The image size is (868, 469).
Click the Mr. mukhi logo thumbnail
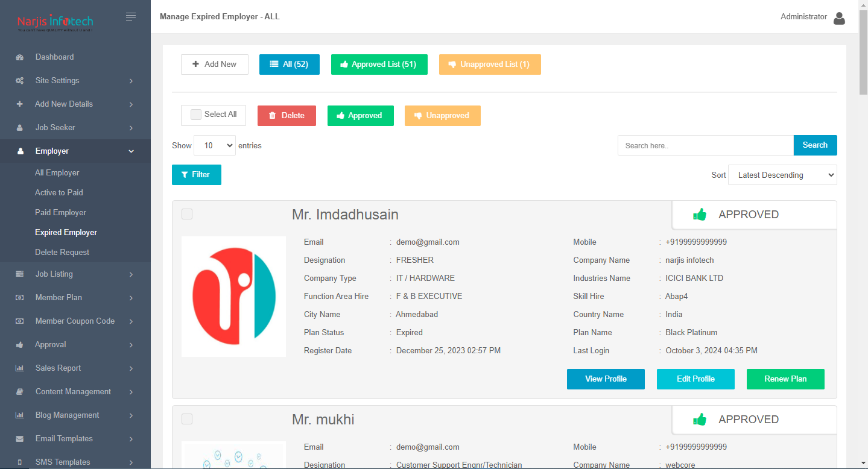coord(233,455)
